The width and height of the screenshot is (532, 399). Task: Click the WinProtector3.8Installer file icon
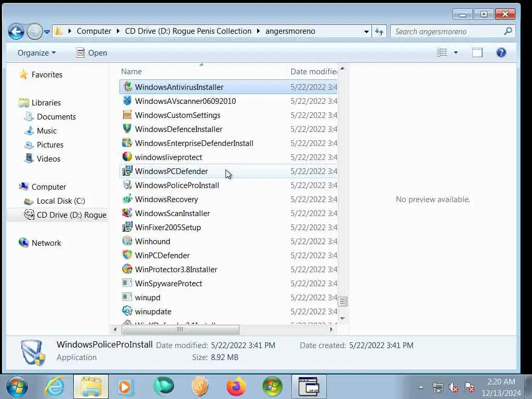point(127,269)
